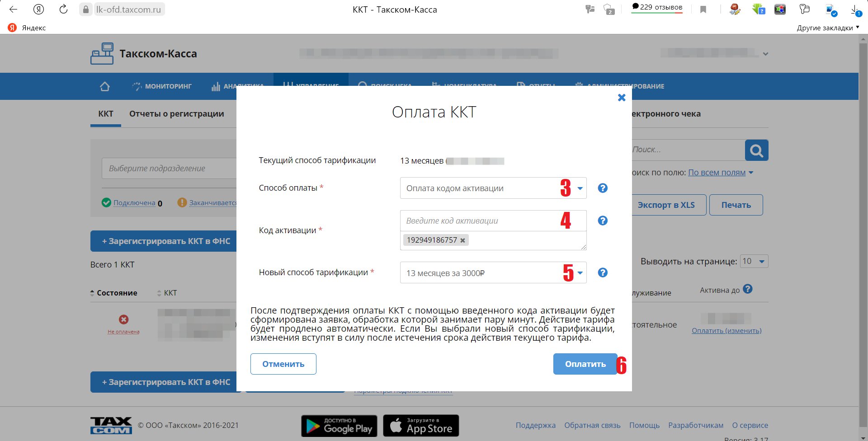The height and width of the screenshot is (441, 868).
Task: Click the Taxcom footer logo
Action: click(111, 426)
